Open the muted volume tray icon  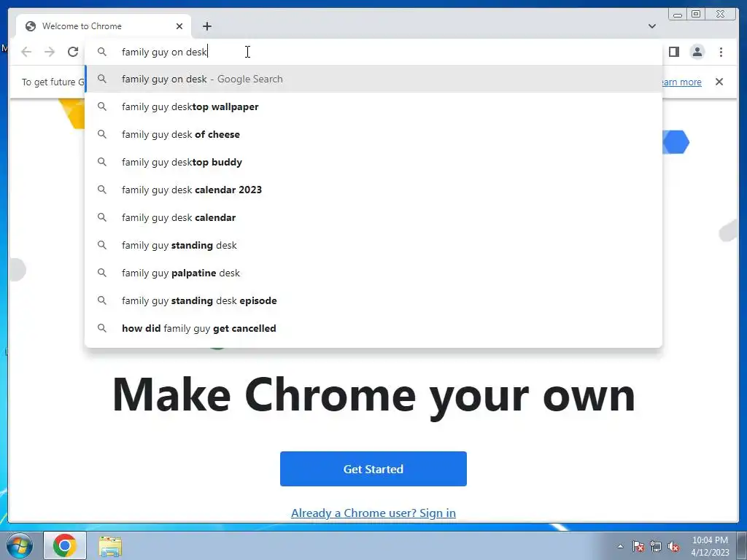click(673, 546)
